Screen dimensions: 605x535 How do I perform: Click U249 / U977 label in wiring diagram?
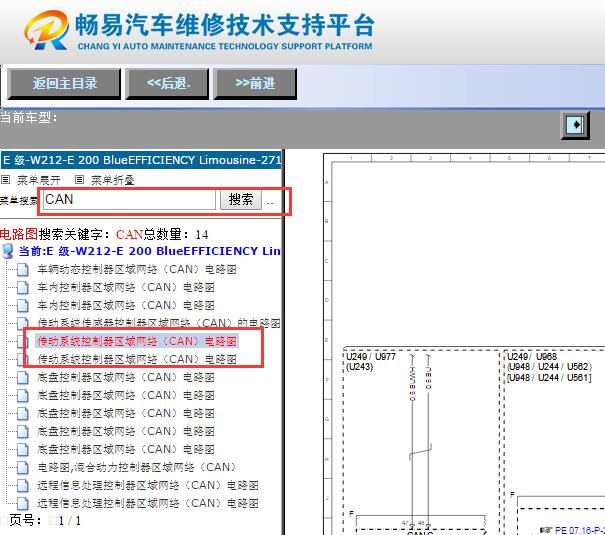[x=371, y=357]
